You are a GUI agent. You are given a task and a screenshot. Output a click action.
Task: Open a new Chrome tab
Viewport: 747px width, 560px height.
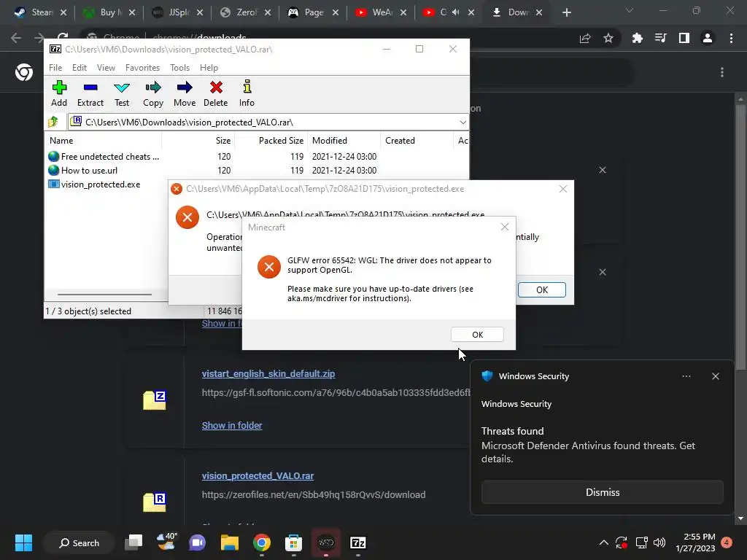click(566, 12)
